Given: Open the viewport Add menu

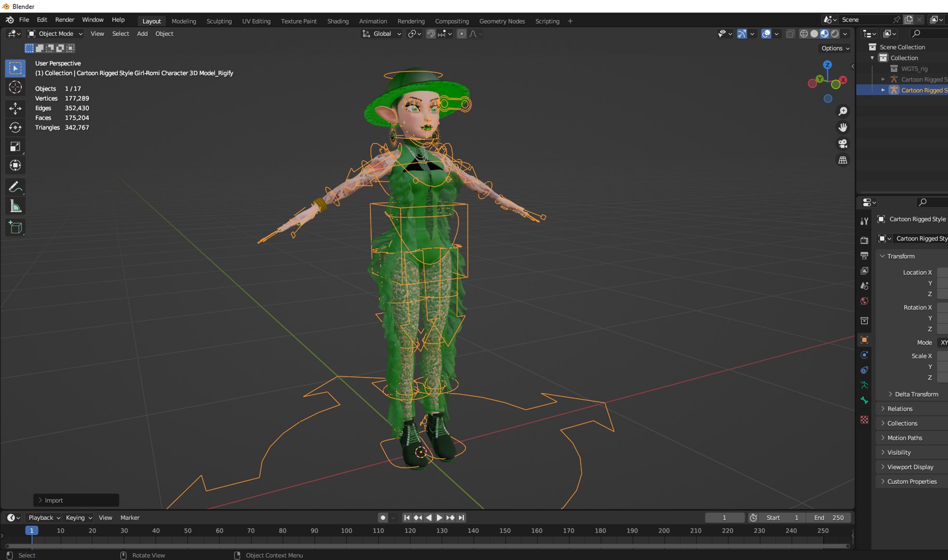Looking at the screenshot, I should [x=142, y=34].
